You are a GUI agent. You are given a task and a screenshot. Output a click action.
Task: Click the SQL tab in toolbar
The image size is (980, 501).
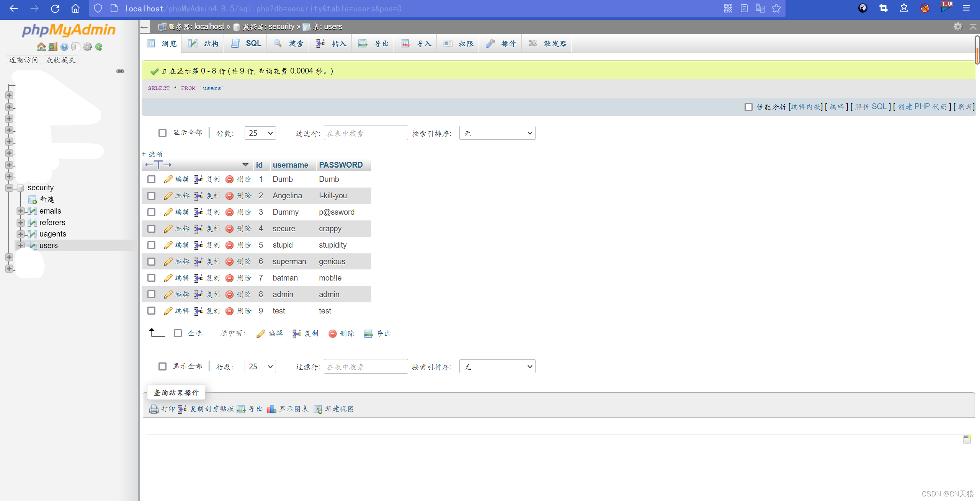[253, 44]
